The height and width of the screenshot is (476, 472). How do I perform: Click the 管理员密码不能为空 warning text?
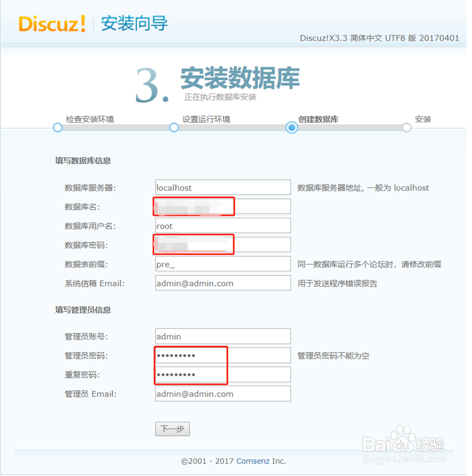tap(333, 356)
